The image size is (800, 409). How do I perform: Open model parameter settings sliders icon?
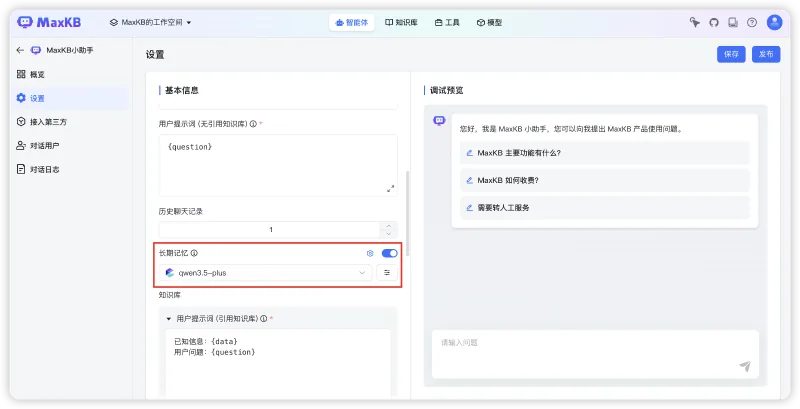pos(387,273)
